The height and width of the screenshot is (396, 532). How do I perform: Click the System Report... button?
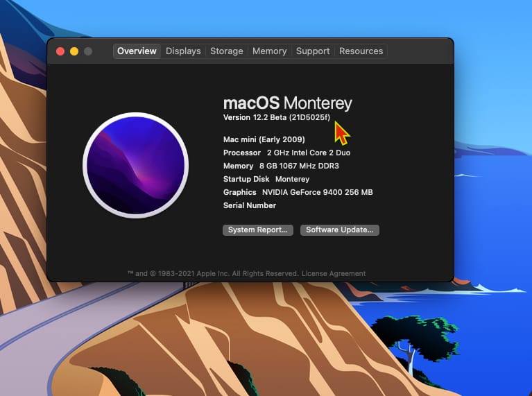(258, 230)
